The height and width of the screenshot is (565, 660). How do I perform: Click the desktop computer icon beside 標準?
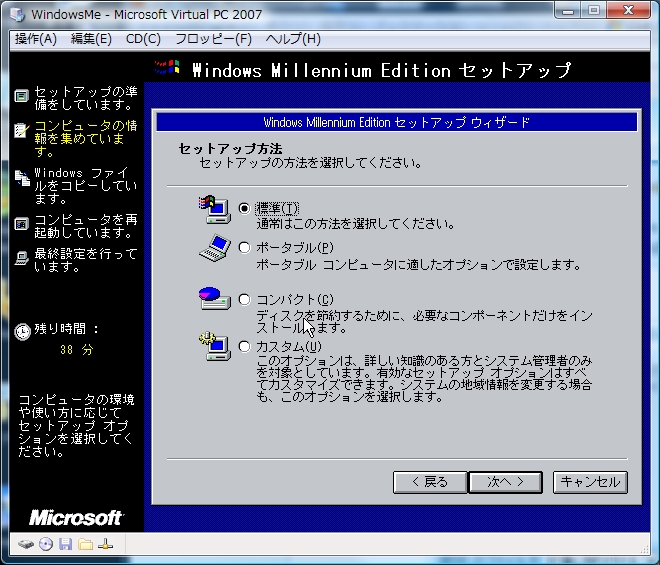pyautogui.click(x=215, y=209)
